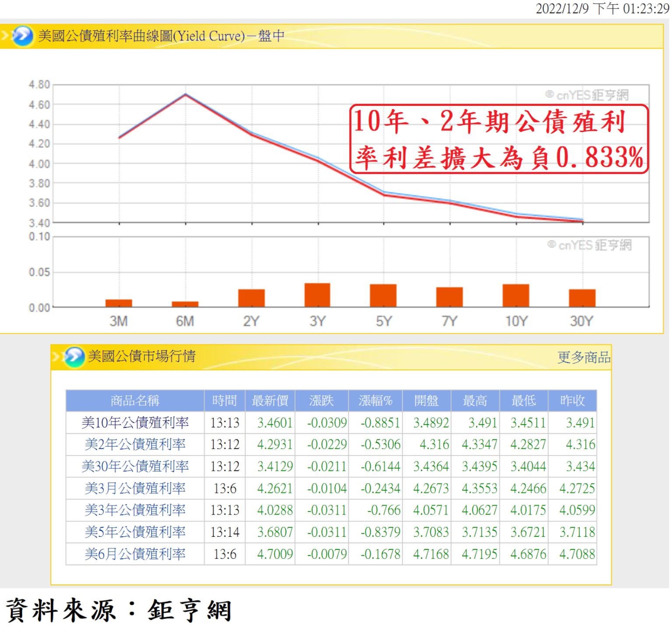The width and height of the screenshot is (672, 640).
Task: Click the 3M orange change bar
Action: (x=119, y=303)
